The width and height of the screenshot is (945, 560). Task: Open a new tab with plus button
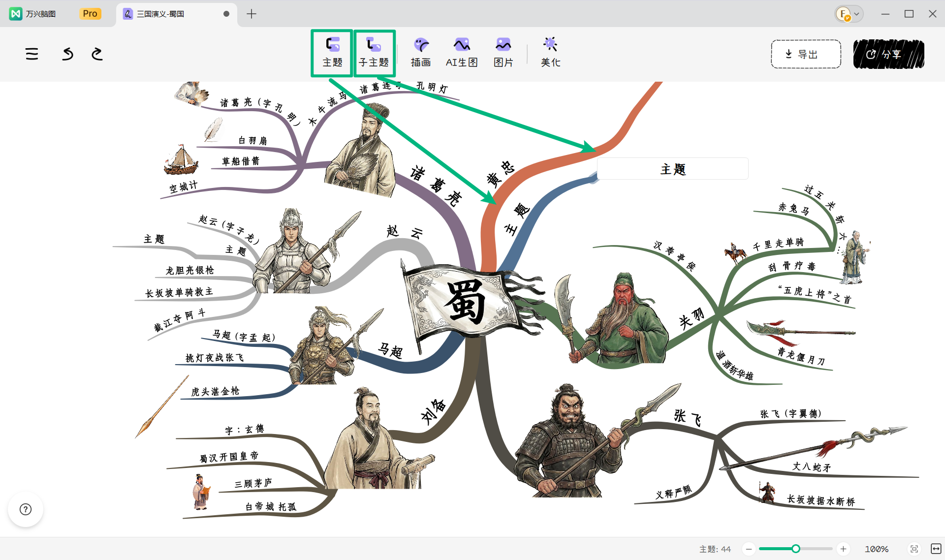tap(252, 14)
